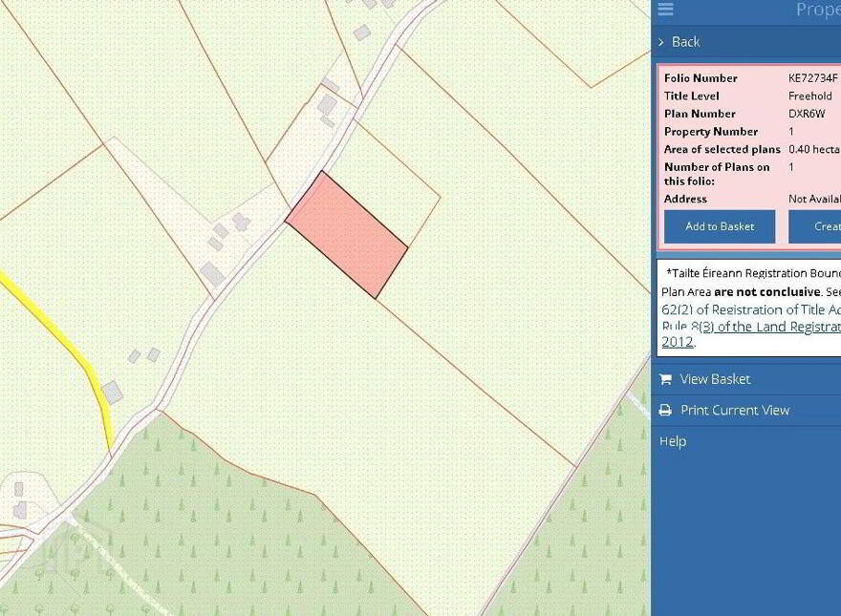Click the shopping cart icon
The width and height of the screenshot is (841, 616).
point(665,379)
